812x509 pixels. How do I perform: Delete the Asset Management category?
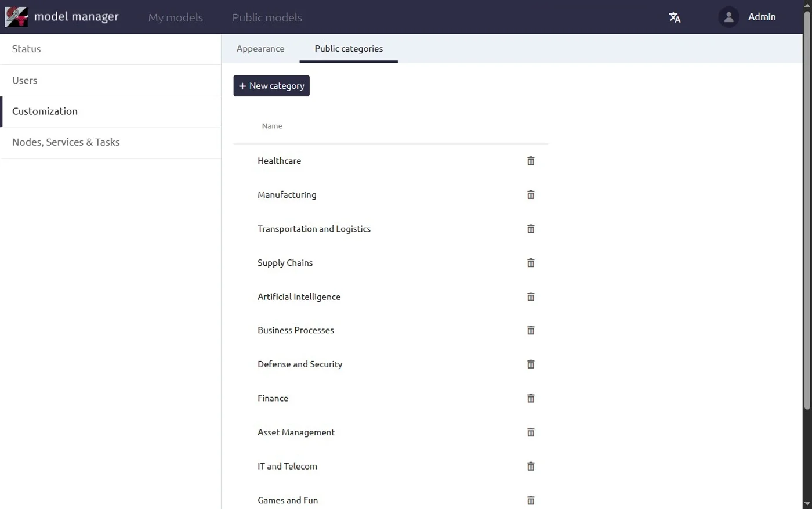(x=530, y=432)
